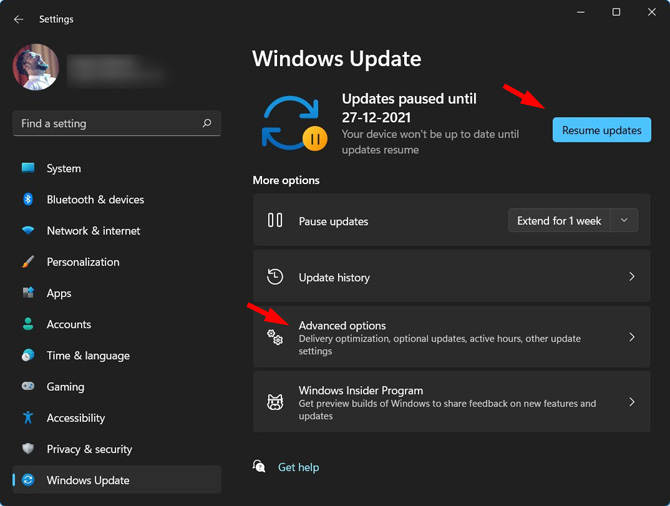
Task: Click the user profile picture
Action: coord(36,67)
